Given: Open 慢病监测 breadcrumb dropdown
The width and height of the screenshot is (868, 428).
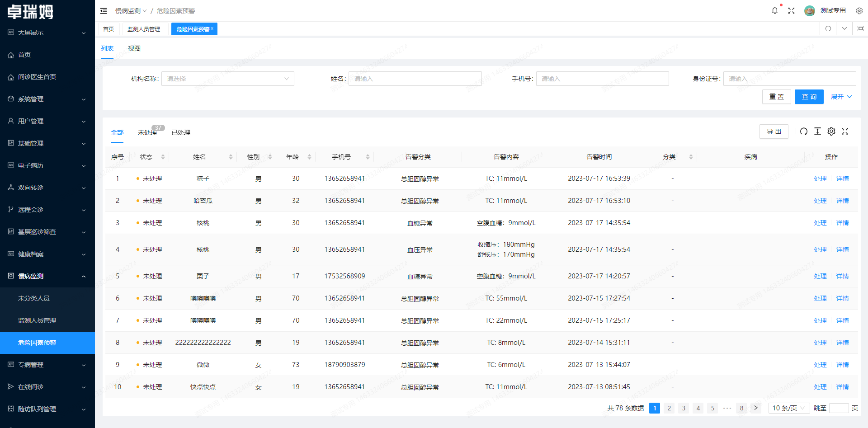Looking at the screenshot, I should tap(131, 11).
